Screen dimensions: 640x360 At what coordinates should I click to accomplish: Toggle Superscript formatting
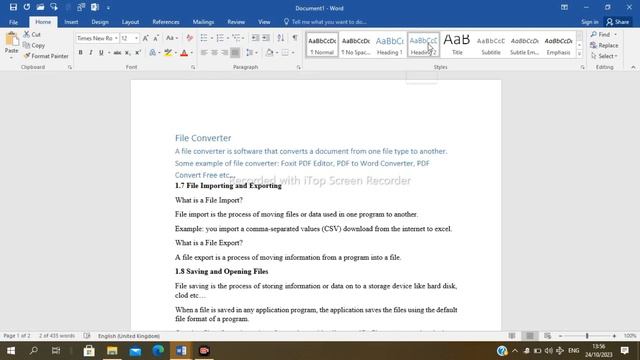(138, 53)
